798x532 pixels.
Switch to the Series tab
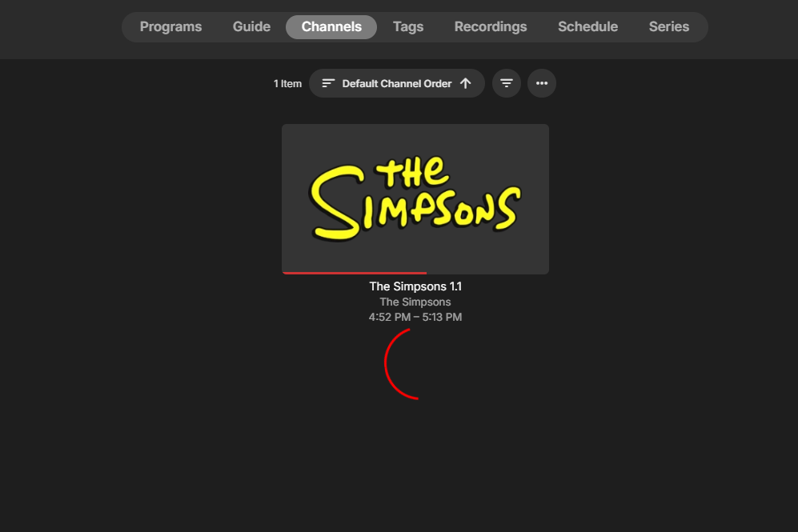point(668,27)
